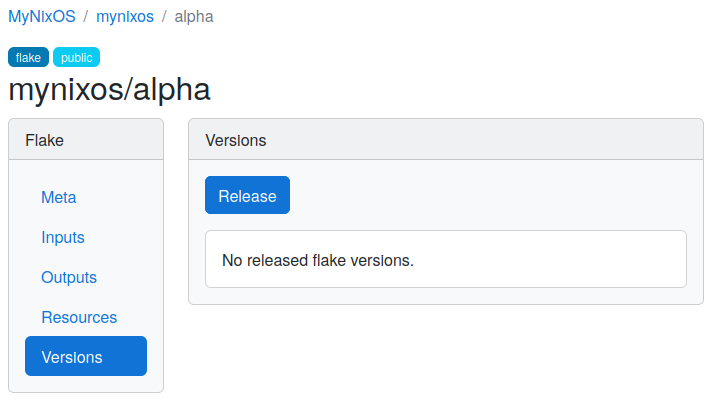The width and height of the screenshot is (714, 404).
Task: Open the Resources sidebar item
Action: coord(79,317)
